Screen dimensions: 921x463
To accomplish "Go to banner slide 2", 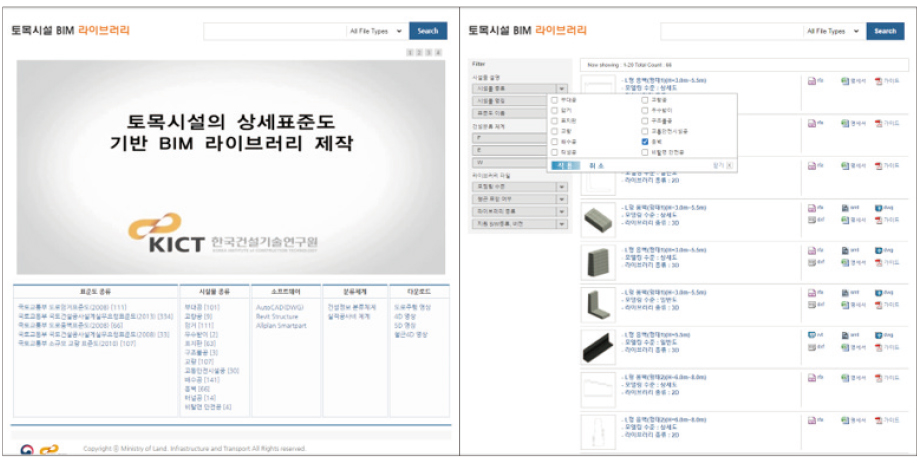I will point(419,53).
